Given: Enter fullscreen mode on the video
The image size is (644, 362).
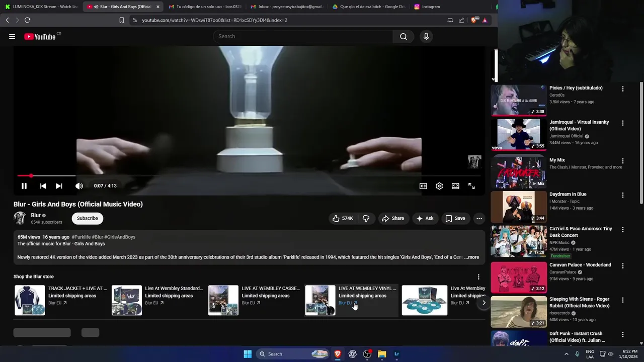Looking at the screenshot, I should 471,186.
